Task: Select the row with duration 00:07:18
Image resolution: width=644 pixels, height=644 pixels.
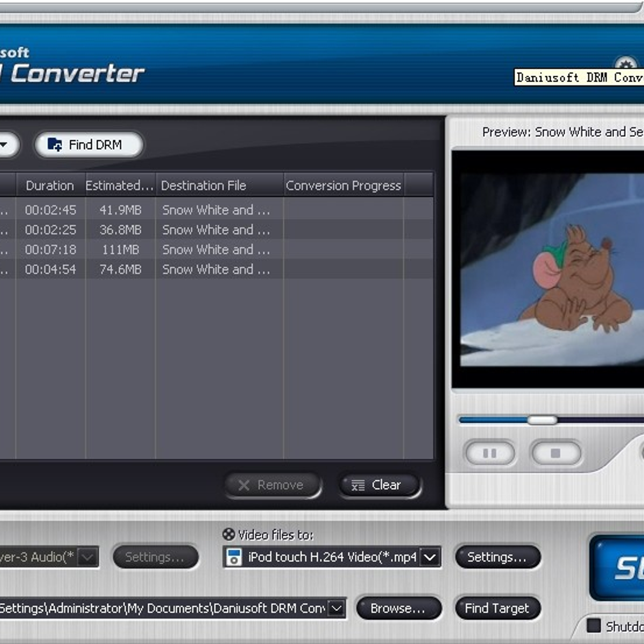Action: [x=217, y=250]
